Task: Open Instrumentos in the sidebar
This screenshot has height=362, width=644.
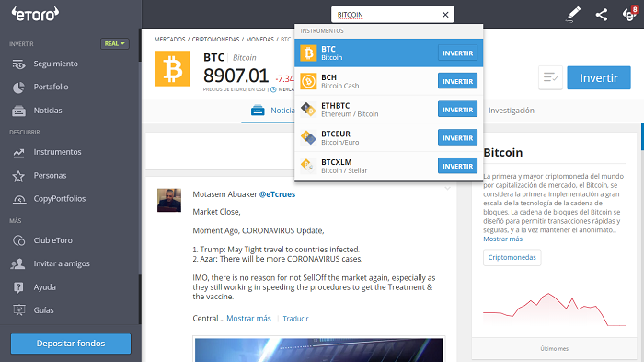Action: click(57, 152)
